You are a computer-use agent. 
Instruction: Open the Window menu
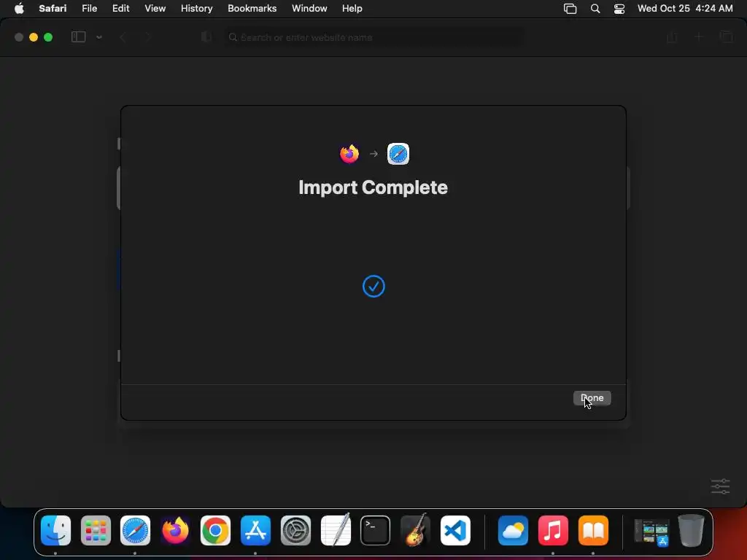(309, 9)
